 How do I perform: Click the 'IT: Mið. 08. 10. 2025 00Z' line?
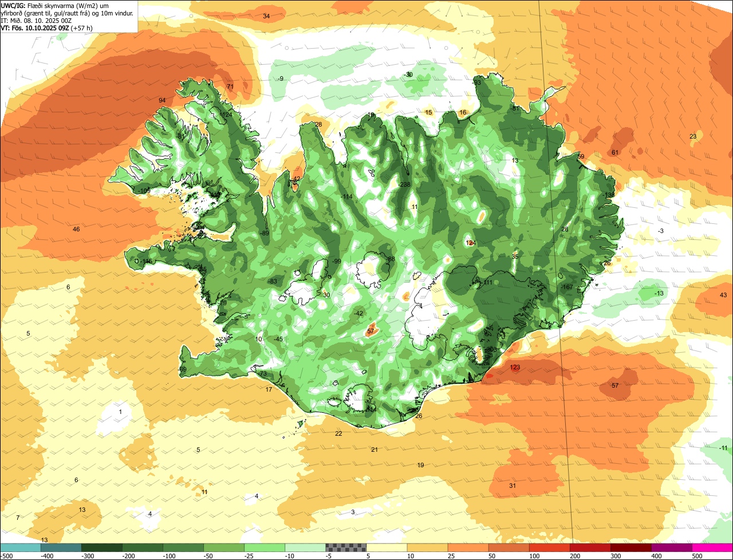click(x=36, y=20)
